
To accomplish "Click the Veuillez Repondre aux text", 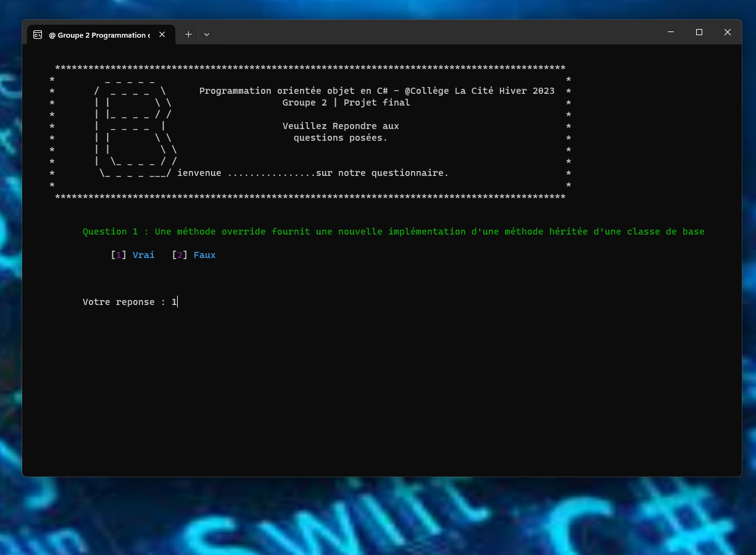I will tap(341, 126).
